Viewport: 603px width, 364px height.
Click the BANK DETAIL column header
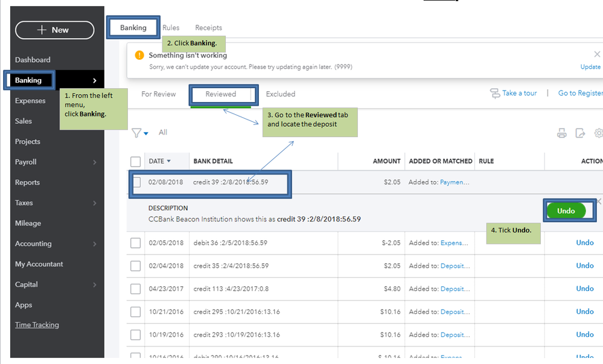(213, 161)
